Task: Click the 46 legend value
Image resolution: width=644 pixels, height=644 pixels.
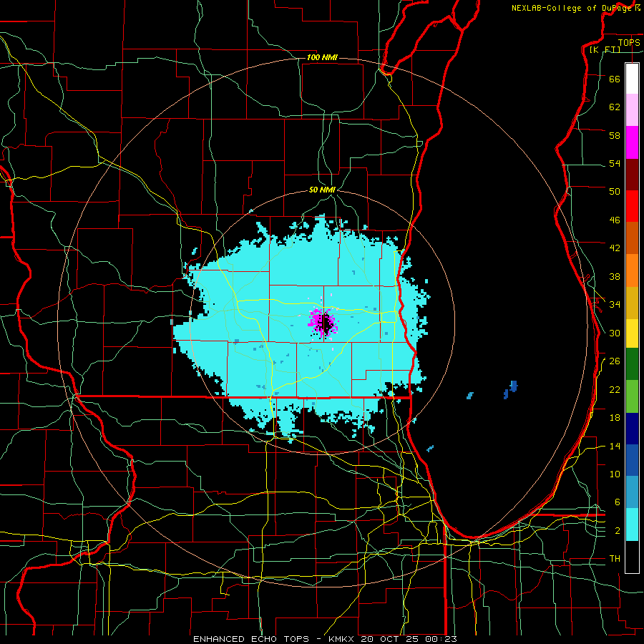Action: point(615,220)
